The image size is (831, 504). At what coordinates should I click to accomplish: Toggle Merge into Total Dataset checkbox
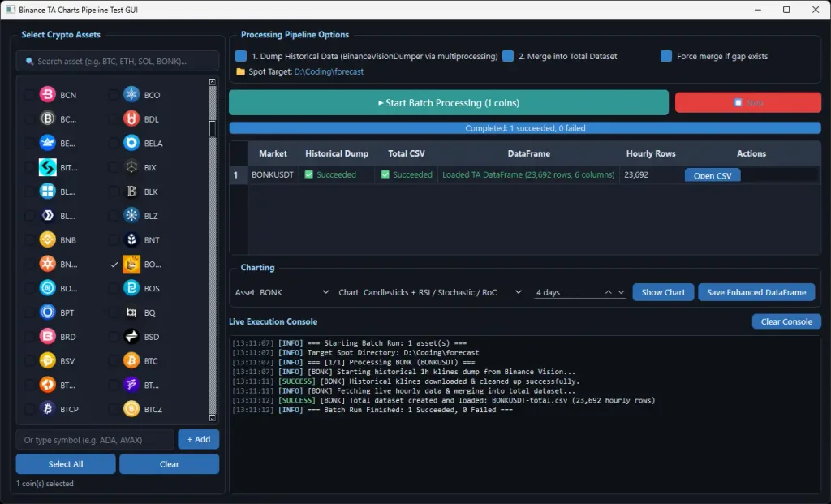(x=508, y=56)
